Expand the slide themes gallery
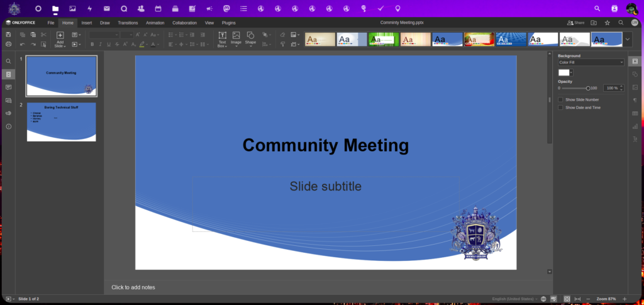The height and width of the screenshot is (305, 644). [628, 40]
